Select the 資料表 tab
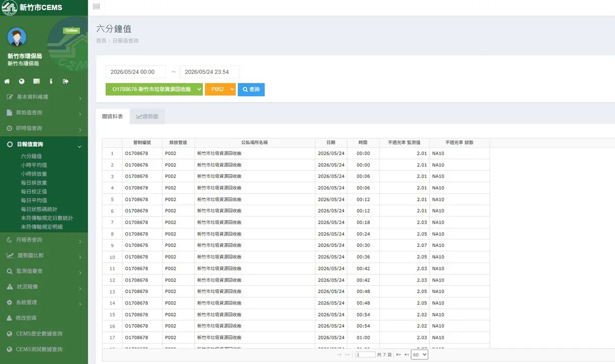615x364 pixels. (113, 117)
